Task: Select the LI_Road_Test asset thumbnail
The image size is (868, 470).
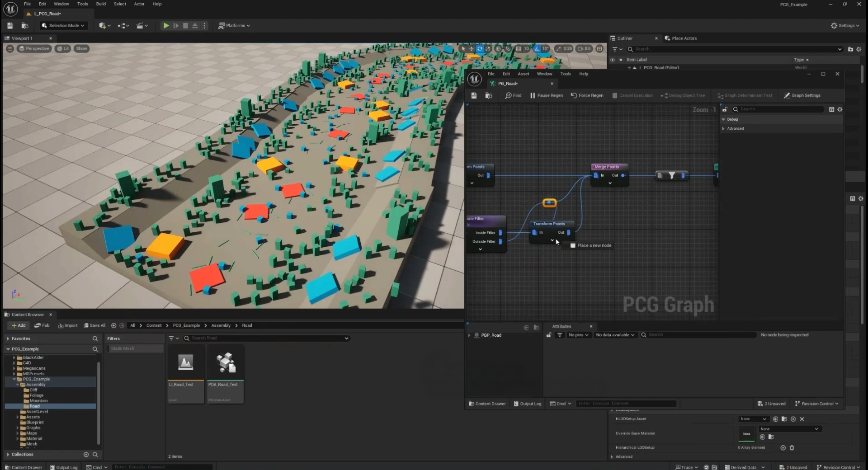Action: 185,373
